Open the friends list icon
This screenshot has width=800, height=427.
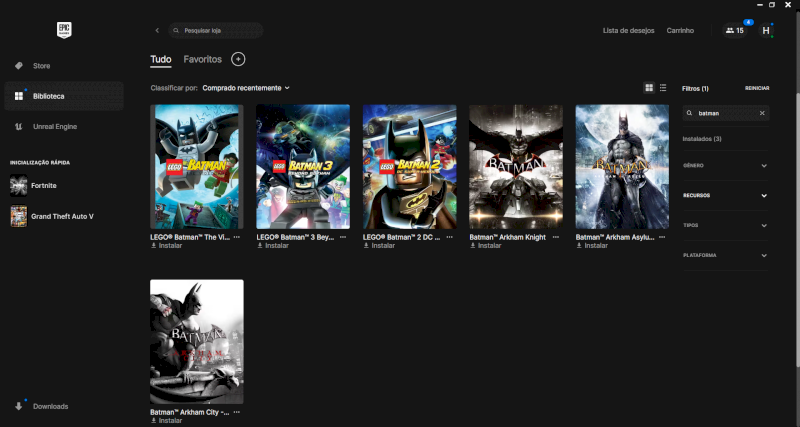(735, 31)
